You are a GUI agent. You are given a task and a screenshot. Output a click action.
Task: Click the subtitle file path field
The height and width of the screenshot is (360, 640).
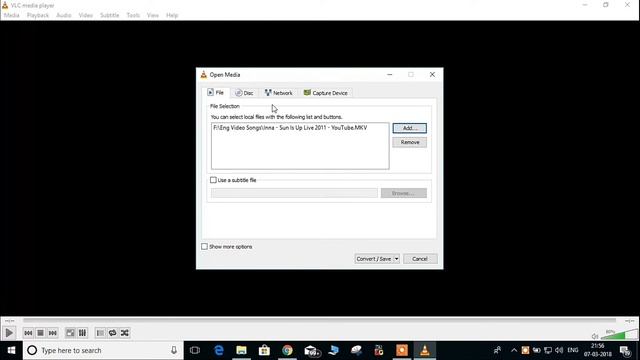click(294, 193)
